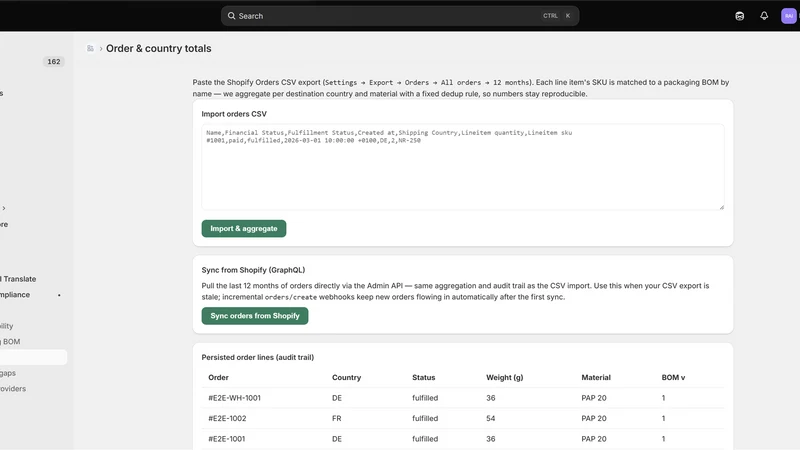Image resolution: width=800 pixels, height=450 pixels.
Task: Click the CTRL K shortcut hint
Action: pyautogui.click(x=557, y=16)
